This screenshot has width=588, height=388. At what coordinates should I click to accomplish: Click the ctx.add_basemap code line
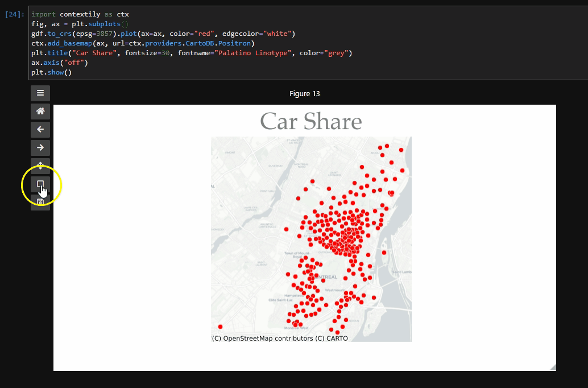[143, 43]
